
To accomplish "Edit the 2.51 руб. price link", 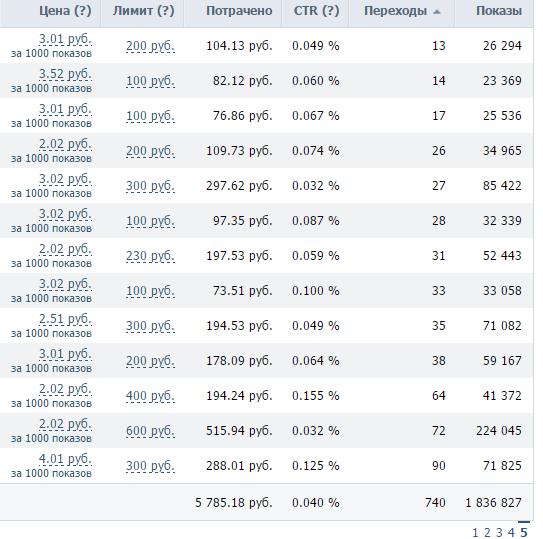I will click(65, 319).
